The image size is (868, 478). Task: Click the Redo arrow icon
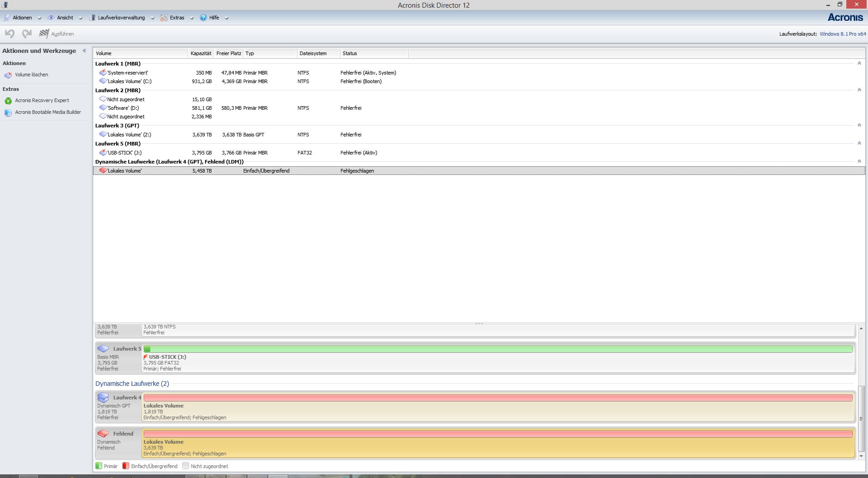(27, 33)
